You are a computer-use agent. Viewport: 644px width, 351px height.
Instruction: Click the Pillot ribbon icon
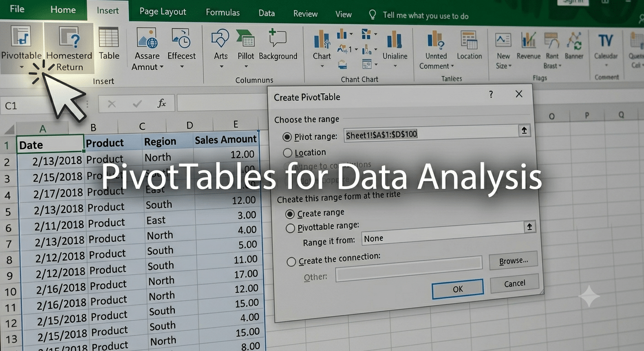[x=246, y=38]
